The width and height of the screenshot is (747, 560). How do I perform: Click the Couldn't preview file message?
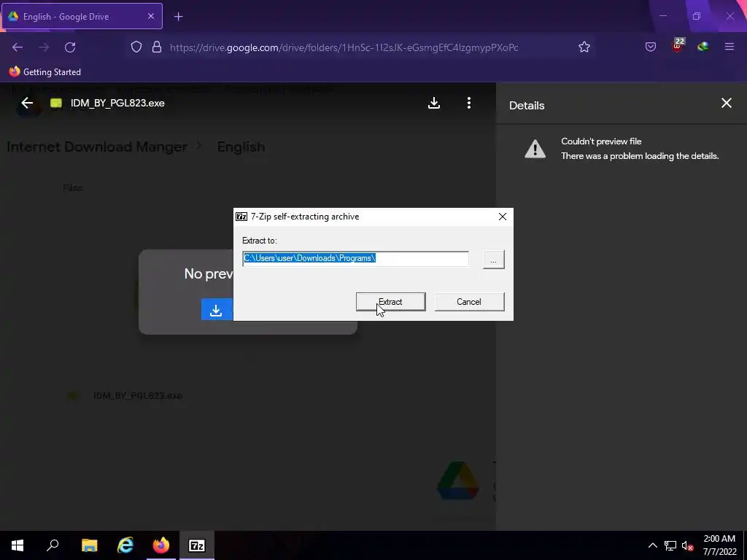(x=601, y=141)
